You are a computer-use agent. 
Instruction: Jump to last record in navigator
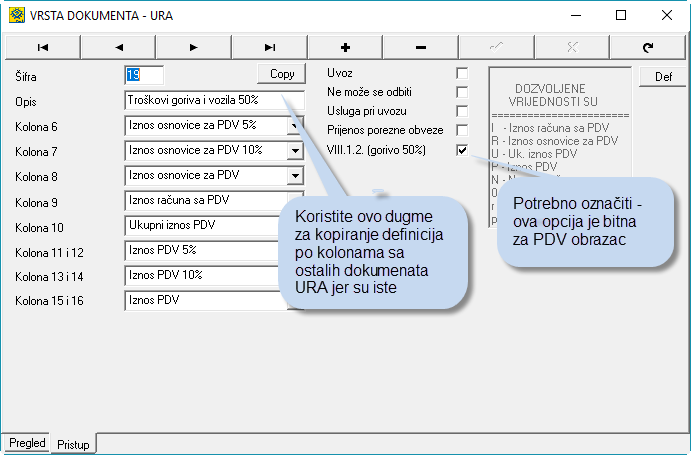coord(269,47)
